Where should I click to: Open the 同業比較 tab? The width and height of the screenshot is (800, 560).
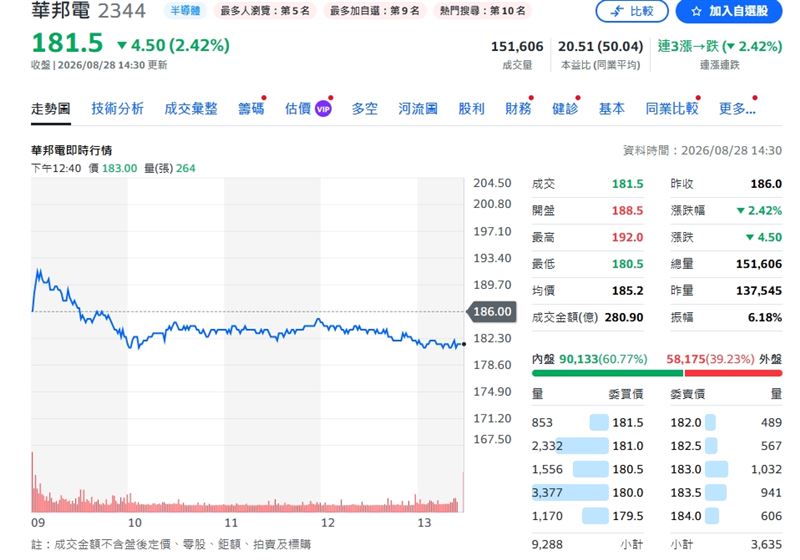[672, 109]
